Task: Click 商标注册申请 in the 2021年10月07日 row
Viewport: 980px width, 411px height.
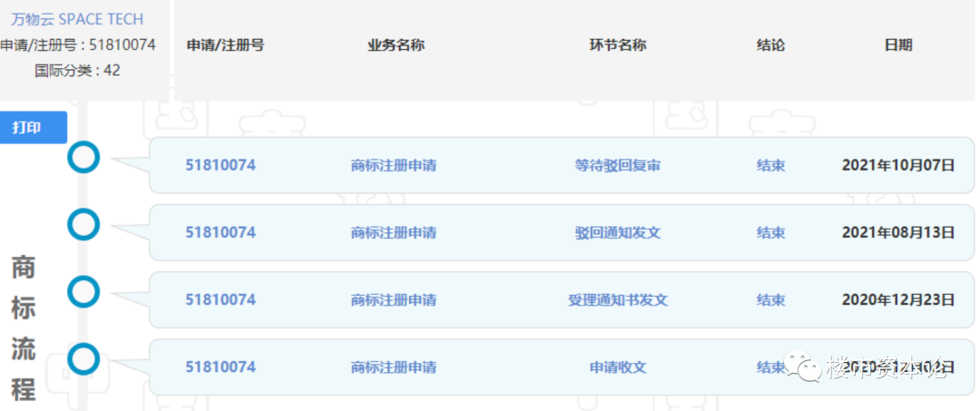Action: [393, 165]
